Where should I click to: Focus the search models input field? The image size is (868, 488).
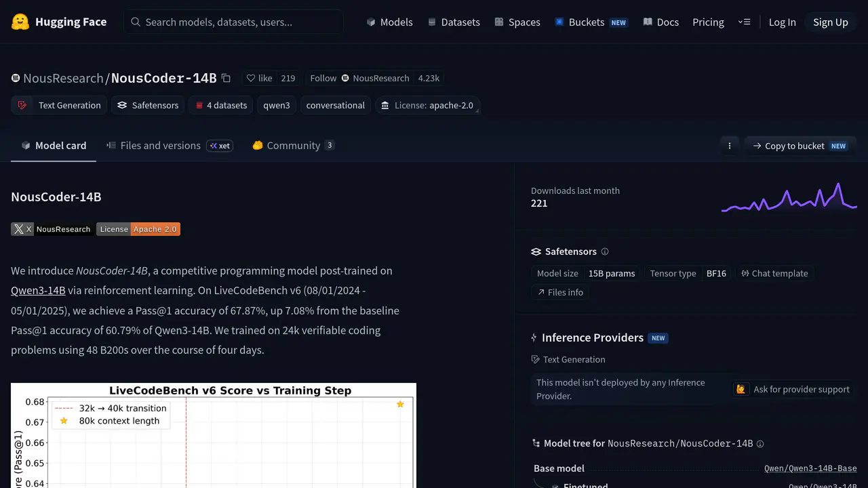pos(233,22)
